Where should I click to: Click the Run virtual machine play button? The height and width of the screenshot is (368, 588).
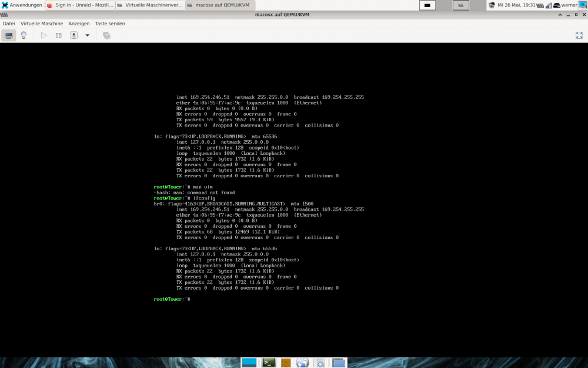point(44,35)
